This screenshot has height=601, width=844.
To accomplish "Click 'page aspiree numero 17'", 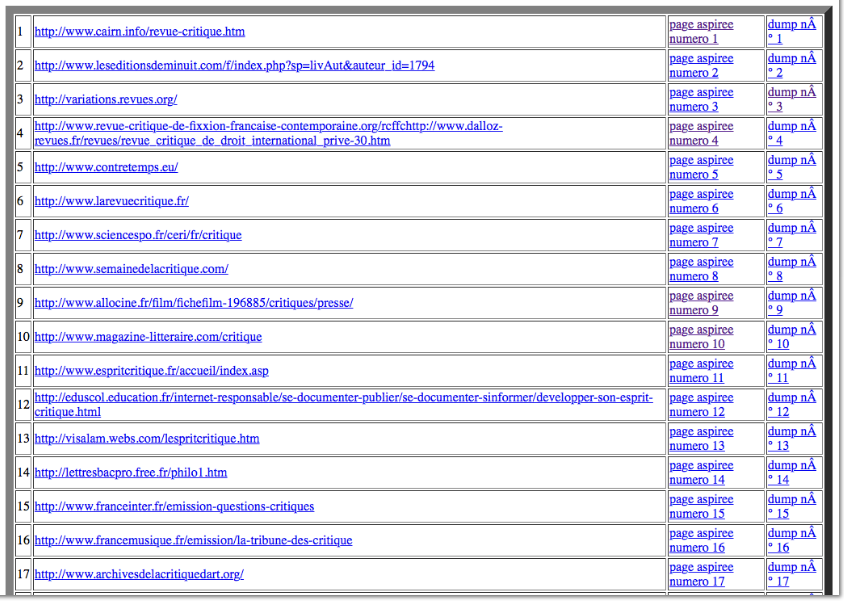I will tap(701, 574).
